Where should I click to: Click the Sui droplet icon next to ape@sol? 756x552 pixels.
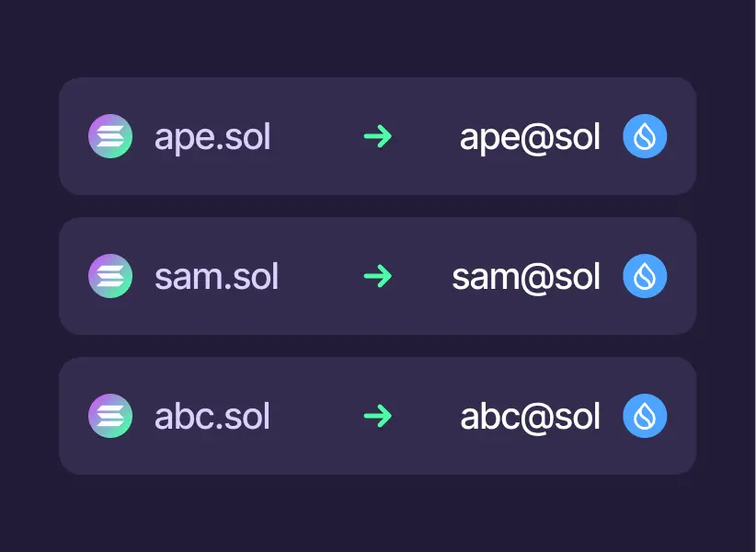coord(645,137)
